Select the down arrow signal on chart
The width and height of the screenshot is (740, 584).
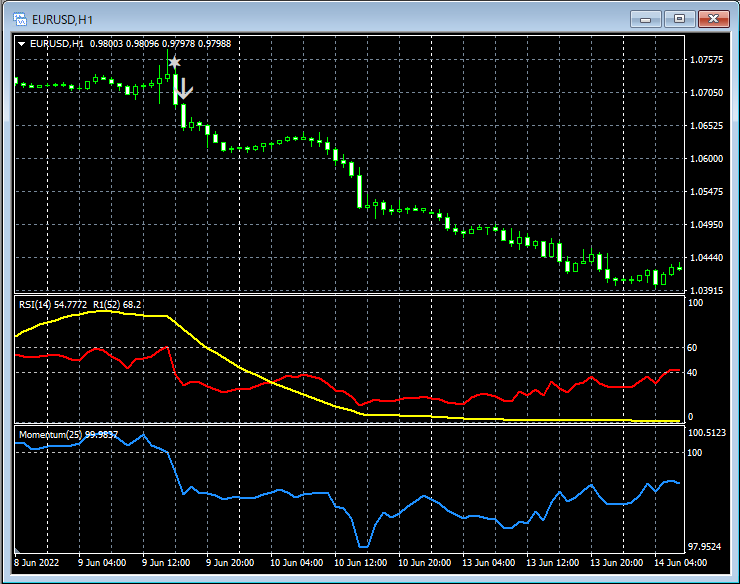click(183, 89)
